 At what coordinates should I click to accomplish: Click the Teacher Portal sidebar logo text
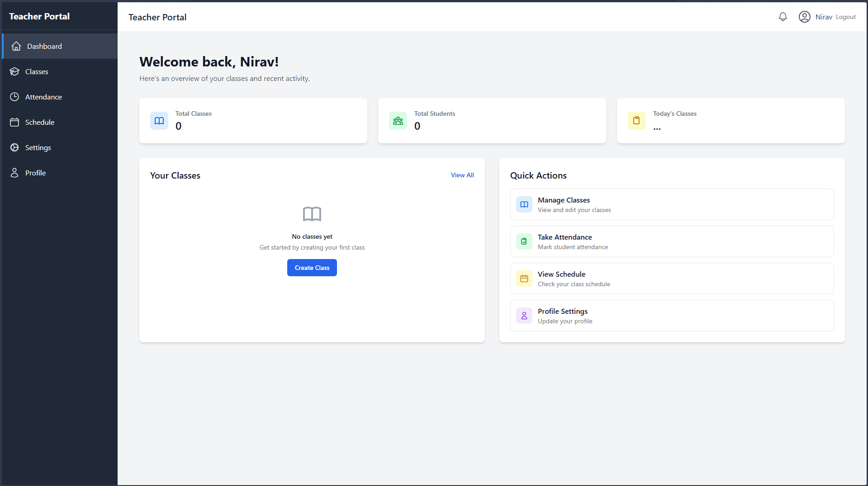click(x=39, y=16)
